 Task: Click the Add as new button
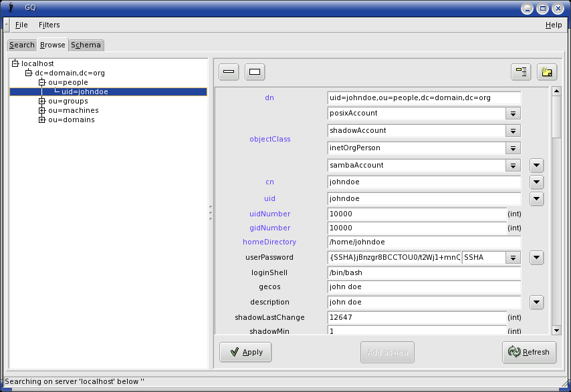[x=388, y=352]
